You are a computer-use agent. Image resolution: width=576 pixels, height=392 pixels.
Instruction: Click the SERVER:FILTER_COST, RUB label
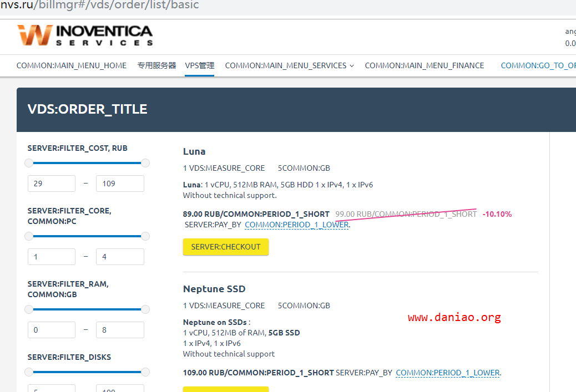point(78,148)
